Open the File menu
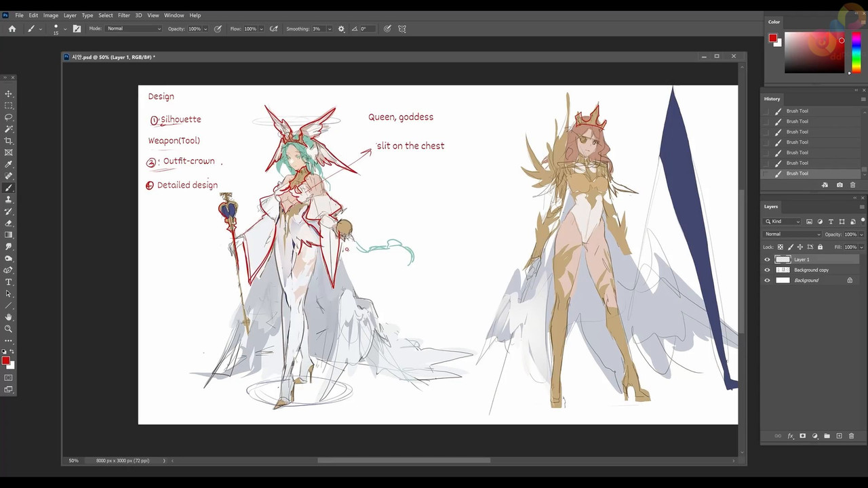The height and width of the screenshot is (488, 868). pos(19,15)
